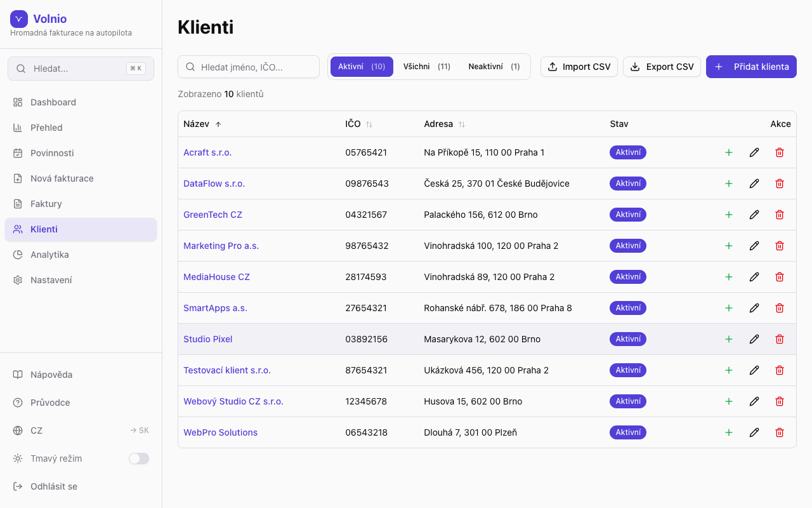
Task: Click the pencil icon for WebPro Solutions
Action: (x=754, y=432)
